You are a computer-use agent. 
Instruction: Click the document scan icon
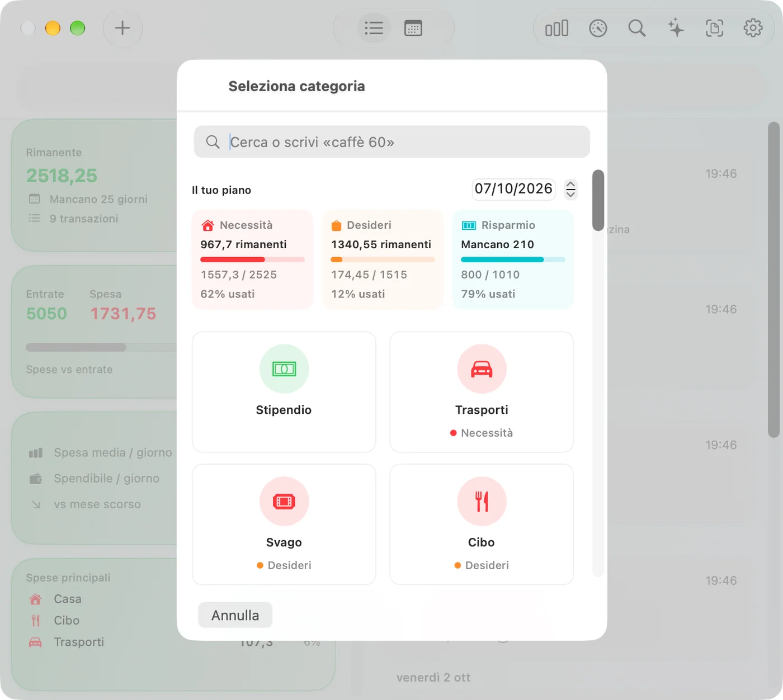(x=714, y=28)
